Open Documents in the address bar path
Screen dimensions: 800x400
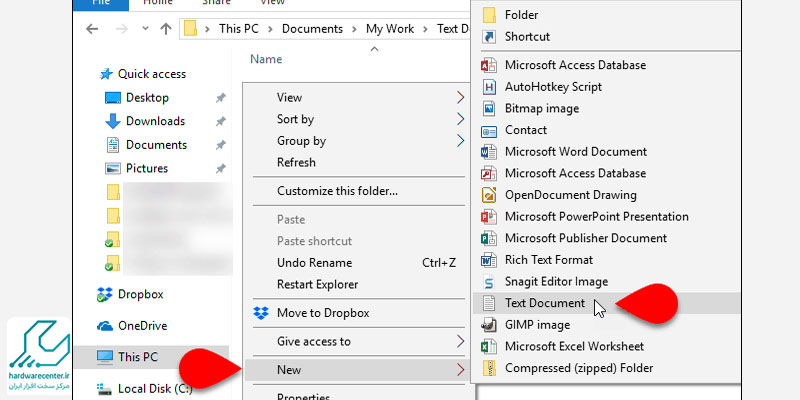click(x=312, y=29)
